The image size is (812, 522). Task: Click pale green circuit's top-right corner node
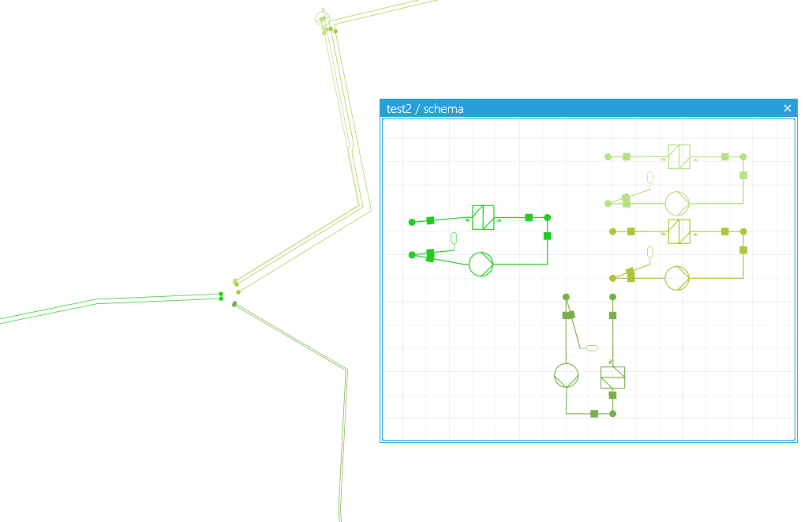[743, 156]
